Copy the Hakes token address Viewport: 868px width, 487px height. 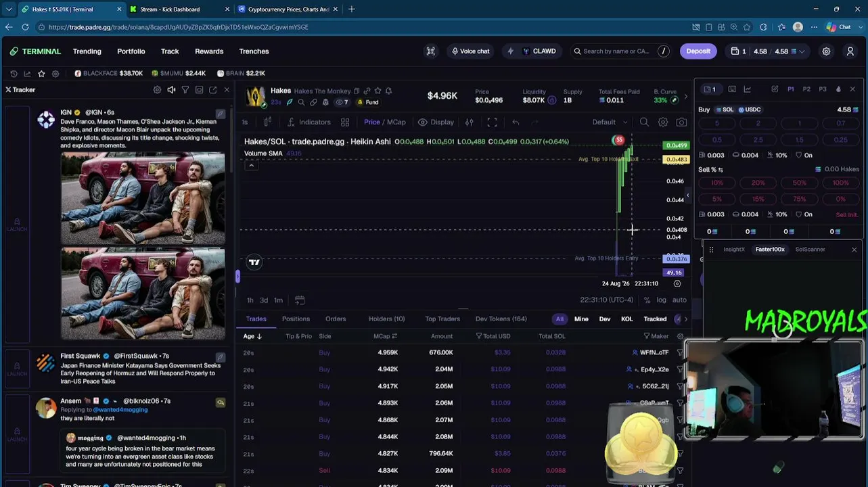coord(357,91)
